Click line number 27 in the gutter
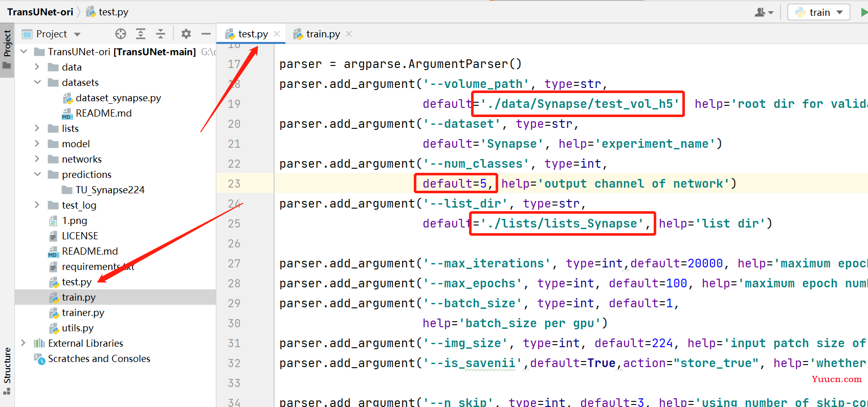Viewport: 868px width, 407px height. (x=234, y=263)
